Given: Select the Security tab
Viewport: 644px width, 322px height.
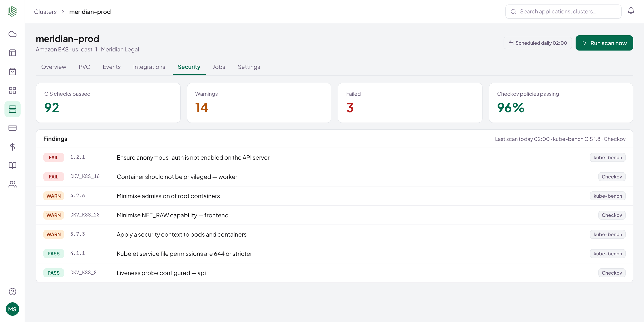Looking at the screenshot, I should click(189, 67).
